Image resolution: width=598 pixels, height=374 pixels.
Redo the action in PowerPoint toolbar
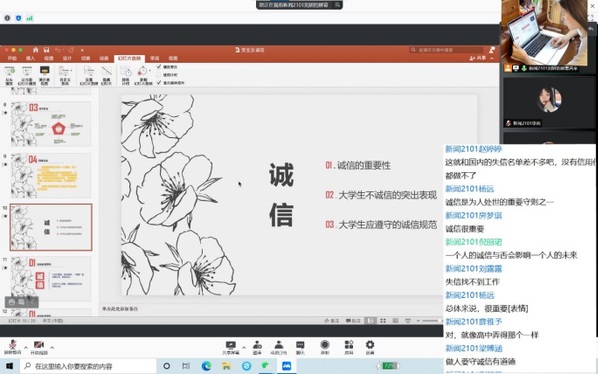(x=71, y=50)
